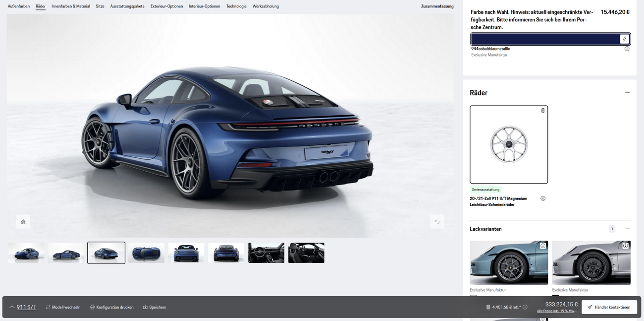The image size is (644, 321).
Task: Click the Serienausstattung label
Action: (485, 190)
